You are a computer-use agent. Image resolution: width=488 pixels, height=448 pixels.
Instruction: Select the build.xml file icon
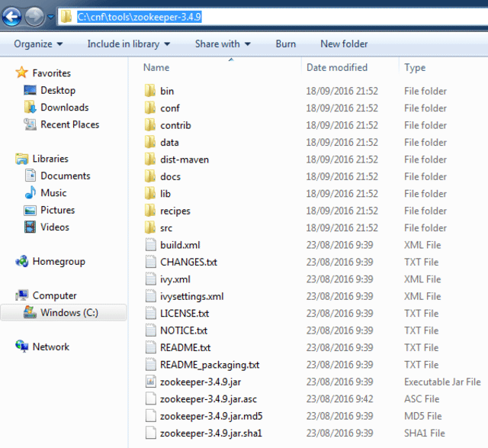pyautogui.click(x=151, y=244)
